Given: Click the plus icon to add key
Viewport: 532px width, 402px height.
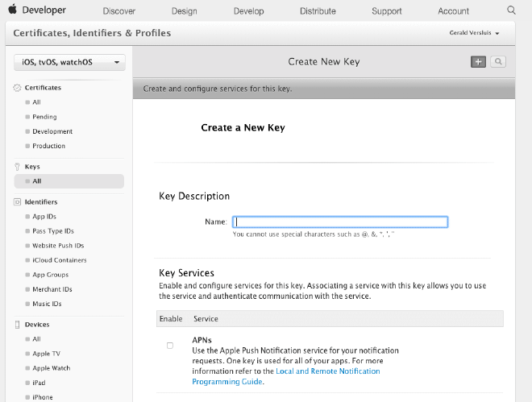Looking at the screenshot, I should (478, 62).
